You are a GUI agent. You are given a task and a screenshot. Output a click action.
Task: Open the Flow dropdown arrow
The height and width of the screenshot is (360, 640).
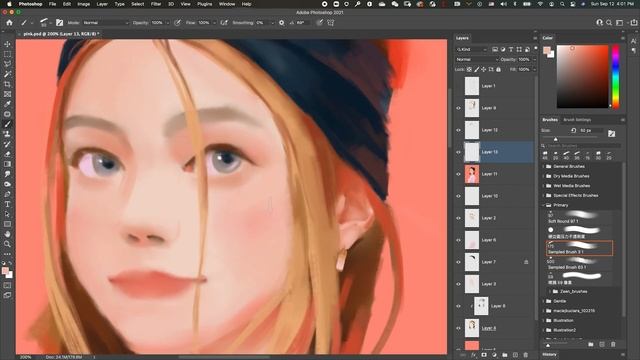click(x=214, y=23)
